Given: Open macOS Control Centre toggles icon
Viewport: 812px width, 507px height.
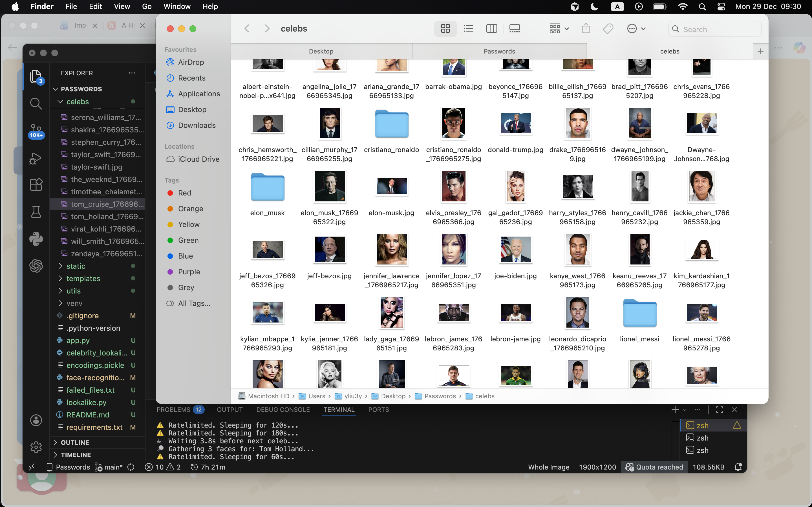Looking at the screenshot, I should 721,7.
